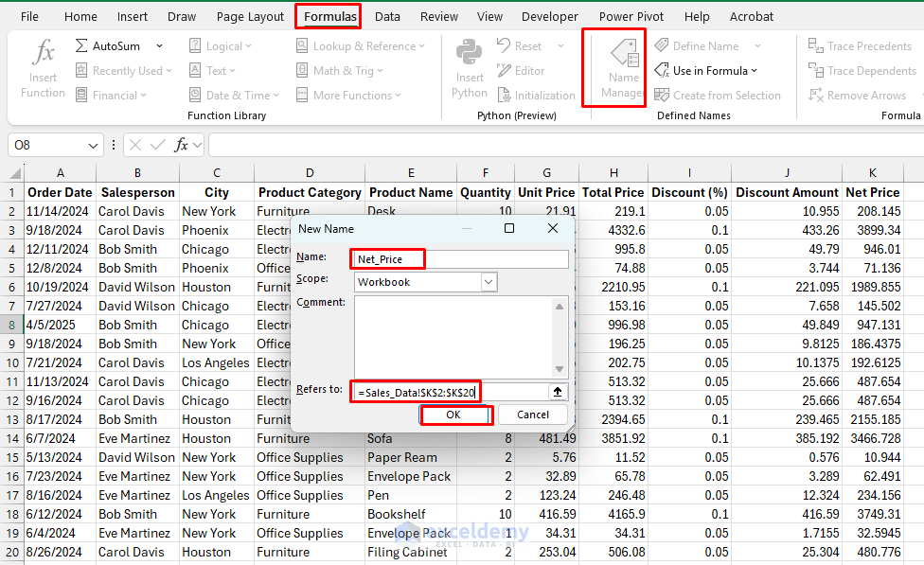Open the File tab
The width and height of the screenshot is (924, 565).
(29, 16)
